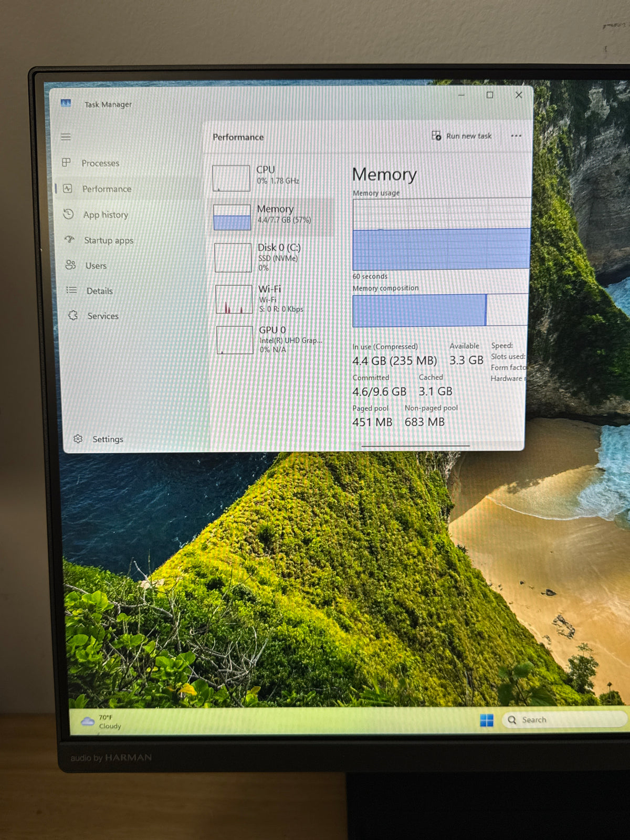Open the three-dot more options menu
This screenshot has height=840, width=630.
point(516,136)
